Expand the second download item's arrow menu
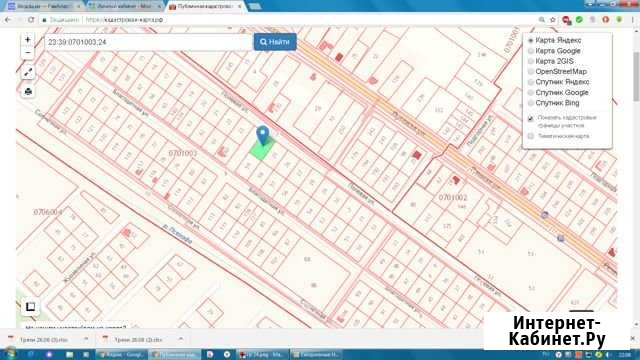Viewport: 640px width, 360px height. coord(180,339)
